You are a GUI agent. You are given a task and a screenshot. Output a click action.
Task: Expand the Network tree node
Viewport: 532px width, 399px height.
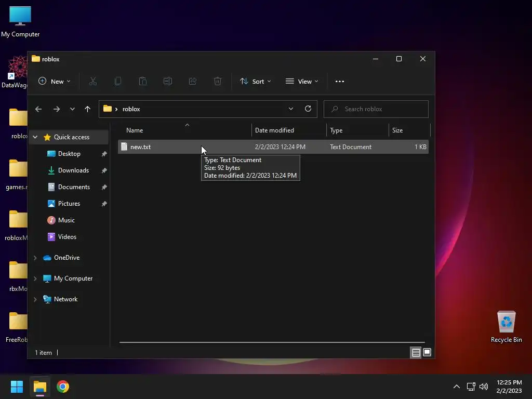pos(35,299)
